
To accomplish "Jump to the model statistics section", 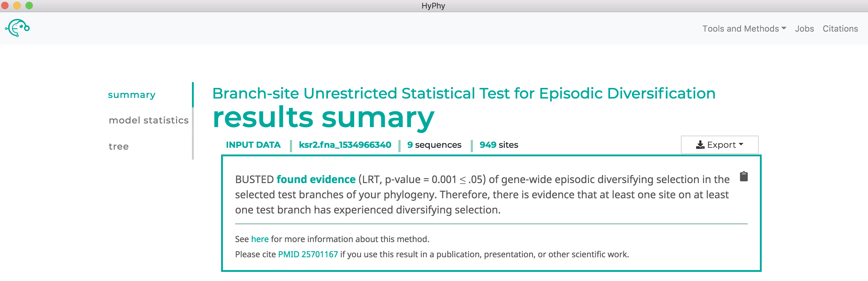I will coord(149,120).
